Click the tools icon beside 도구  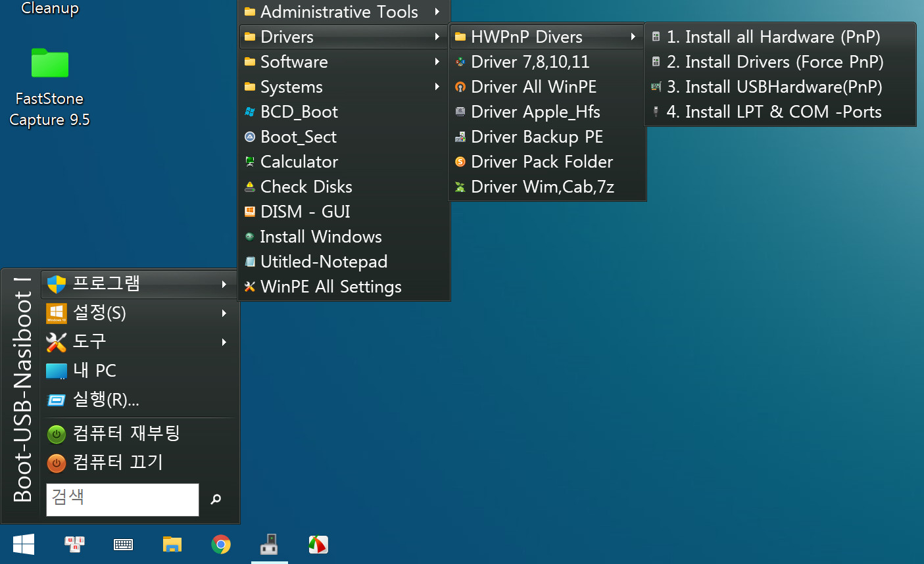57,342
